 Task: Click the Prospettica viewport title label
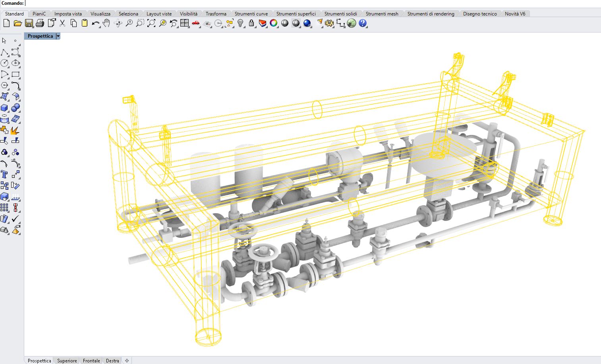40,36
